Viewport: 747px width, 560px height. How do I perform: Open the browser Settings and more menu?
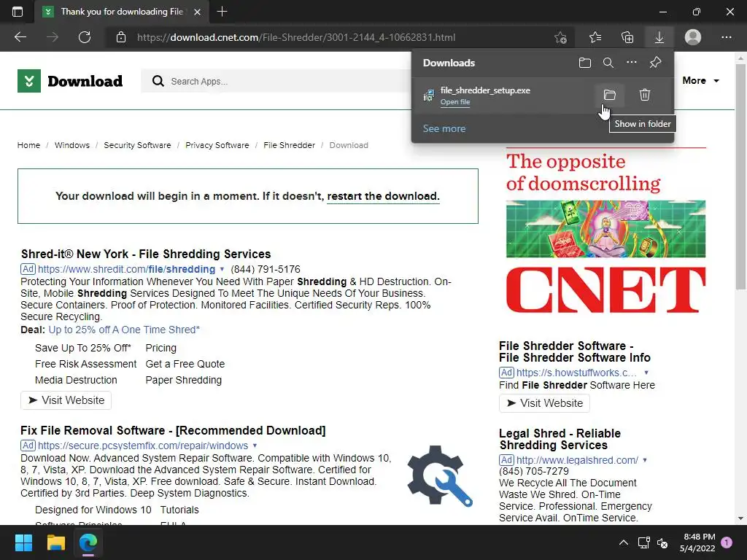[x=726, y=37]
